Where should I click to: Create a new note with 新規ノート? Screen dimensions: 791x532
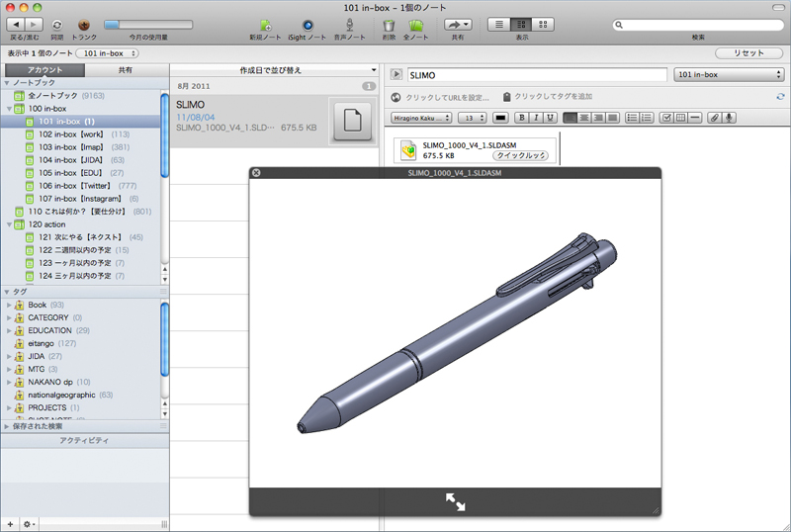tap(265, 25)
